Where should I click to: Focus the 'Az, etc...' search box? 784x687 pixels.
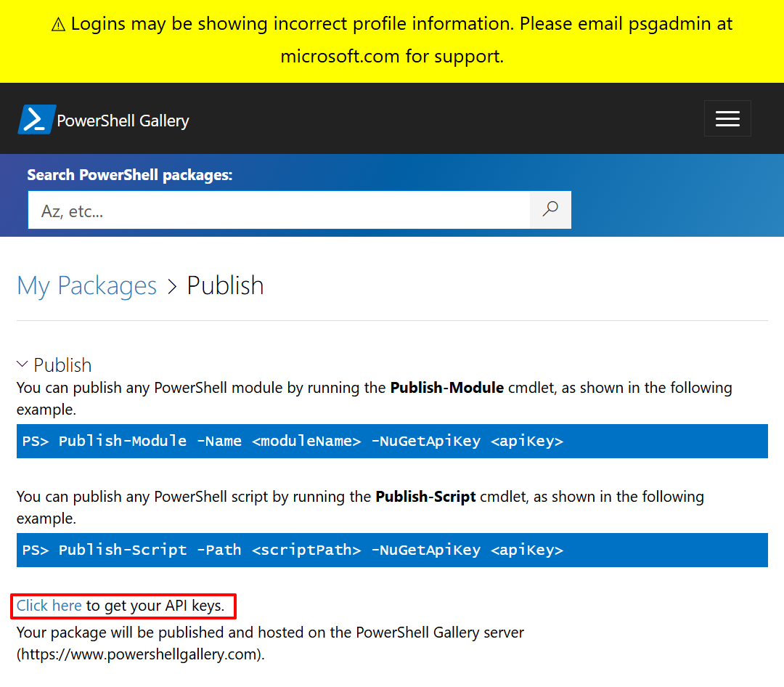[279, 210]
